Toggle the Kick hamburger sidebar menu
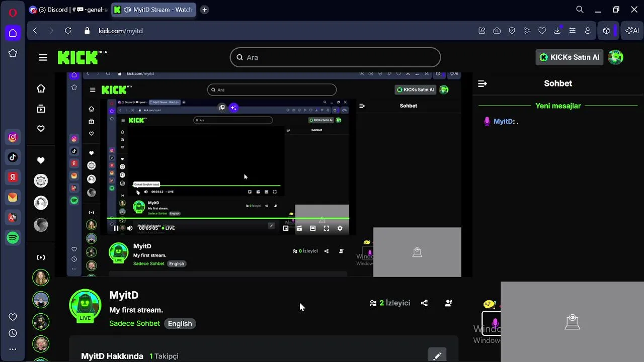This screenshot has height=362, width=644. (43, 57)
